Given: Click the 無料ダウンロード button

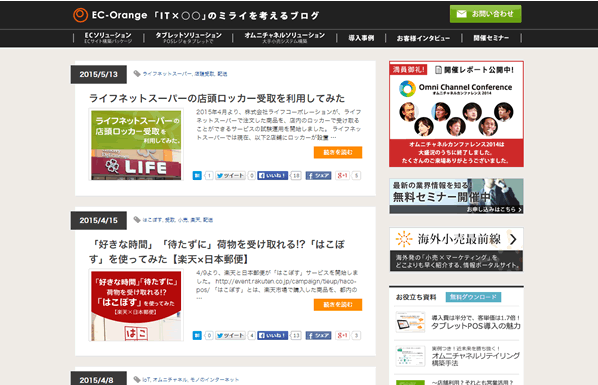Looking at the screenshot, I should tap(473, 297).
